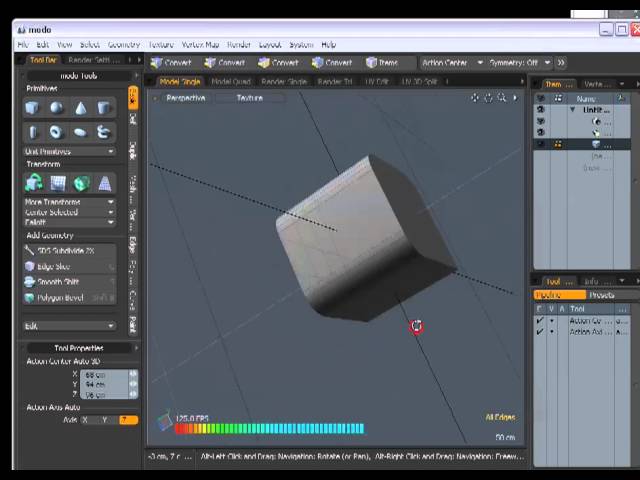Select the Cylinder primitive tool
Image resolution: width=640 pixels, height=480 pixels.
pyautogui.click(x=104, y=108)
